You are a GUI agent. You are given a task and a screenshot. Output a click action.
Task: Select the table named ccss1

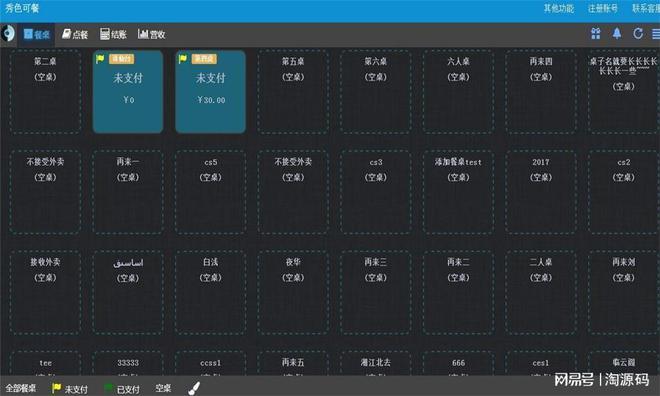pos(210,363)
